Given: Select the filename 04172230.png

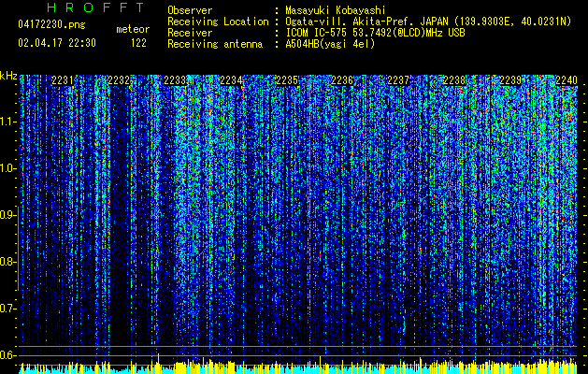Looking at the screenshot, I should click(x=51, y=25).
